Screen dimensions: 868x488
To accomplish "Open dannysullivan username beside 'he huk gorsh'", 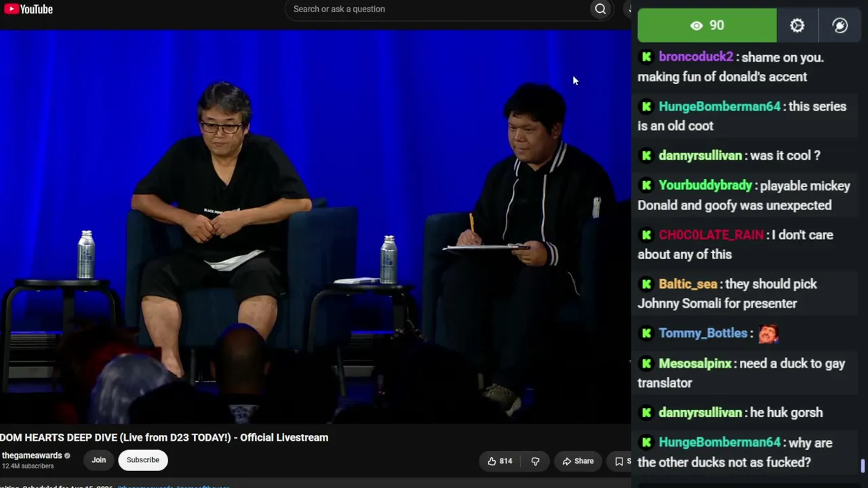I will (701, 413).
